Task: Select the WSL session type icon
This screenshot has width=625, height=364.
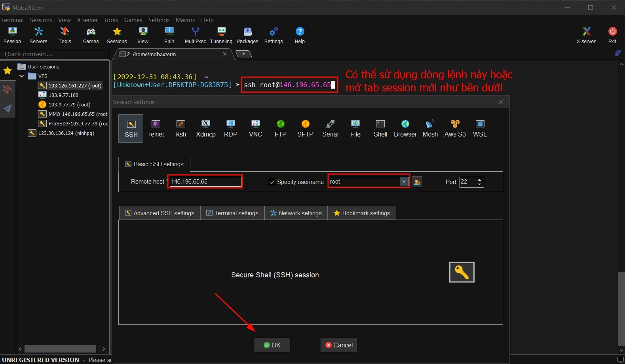Action: [480, 129]
